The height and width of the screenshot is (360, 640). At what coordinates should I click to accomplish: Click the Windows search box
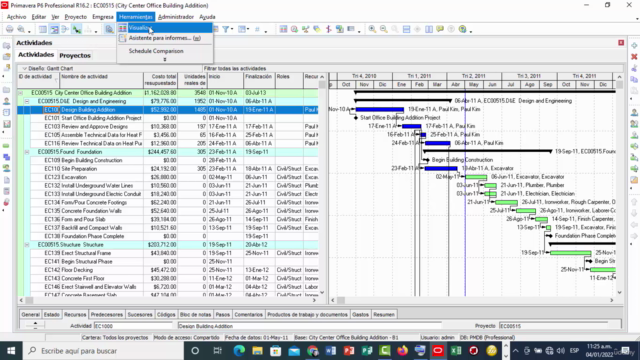[x=102, y=351]
